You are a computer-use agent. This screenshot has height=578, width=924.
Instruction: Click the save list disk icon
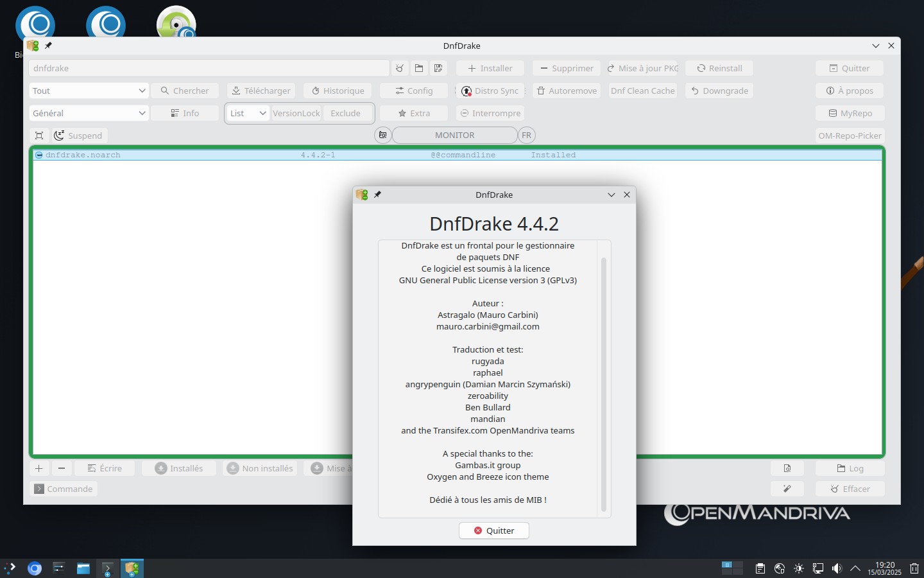[x=439, y=68]
